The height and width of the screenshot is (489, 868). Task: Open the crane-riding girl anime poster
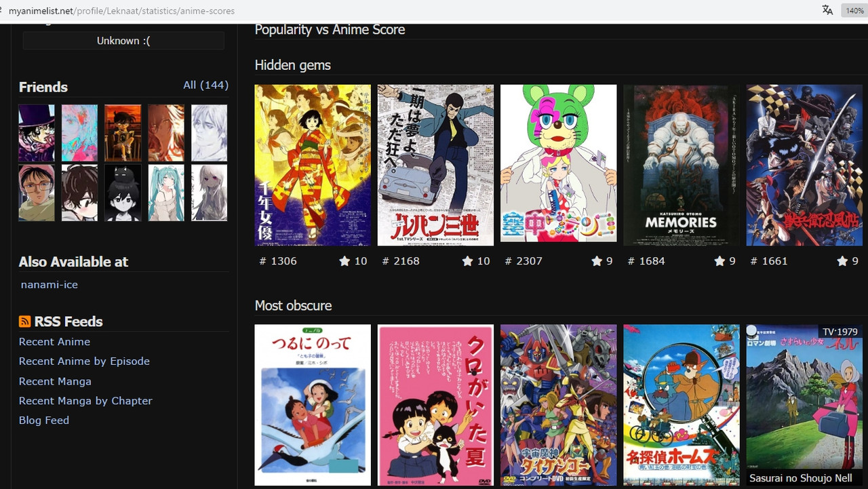pyautogui.click(x=313, y=405)
